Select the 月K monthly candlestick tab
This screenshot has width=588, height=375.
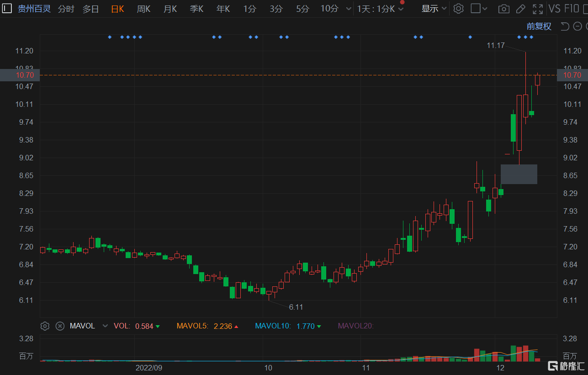click(170, 9)
